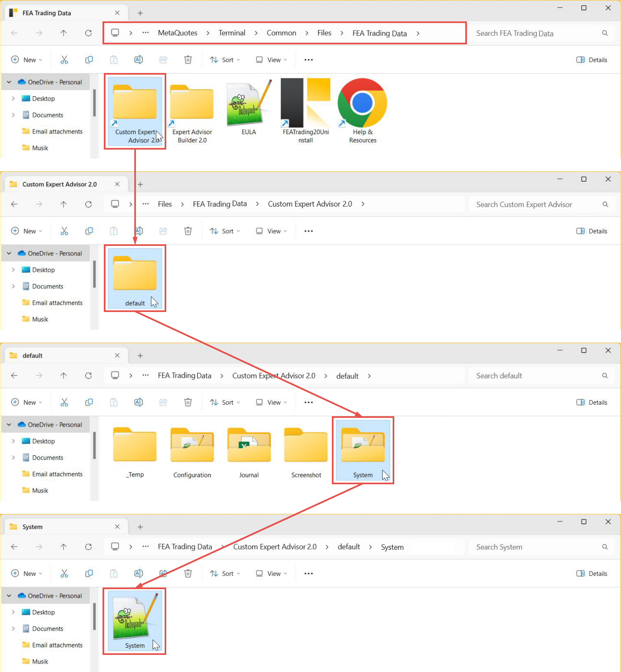
Task: Click MetaQuotes in the address bar
Action: coord(177,33)
